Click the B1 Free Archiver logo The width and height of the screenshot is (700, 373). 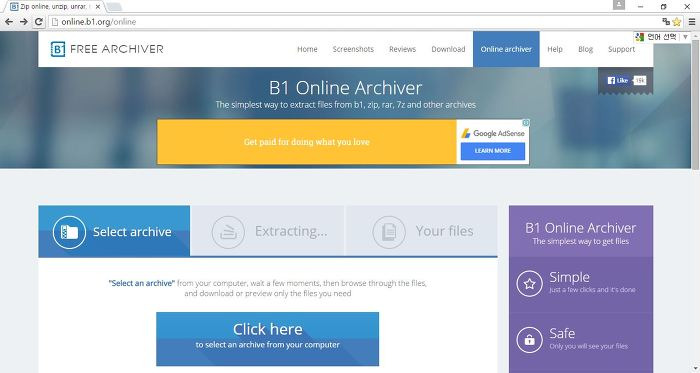tap(107, 49)
